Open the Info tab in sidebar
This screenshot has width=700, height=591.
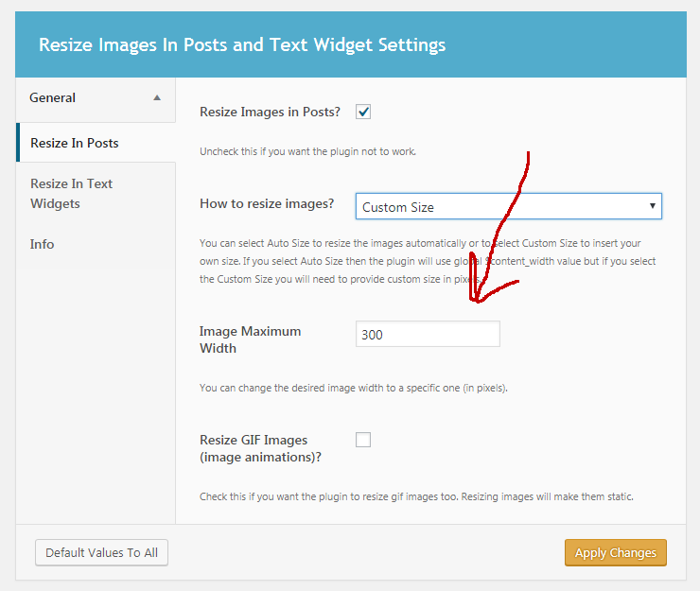coord(43,244)
